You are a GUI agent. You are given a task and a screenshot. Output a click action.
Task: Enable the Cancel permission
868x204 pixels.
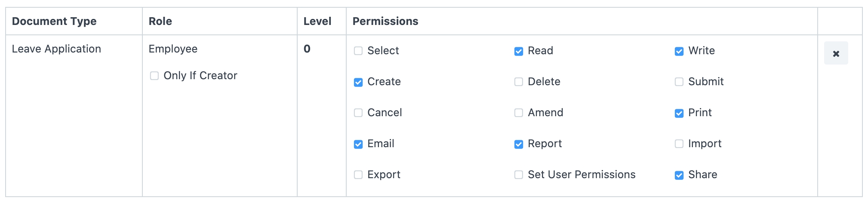point(358,113)
